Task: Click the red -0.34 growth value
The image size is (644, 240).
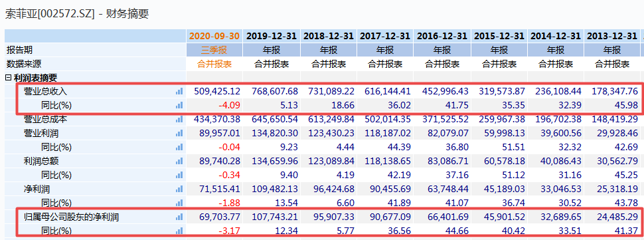Action: coord(229,175)
